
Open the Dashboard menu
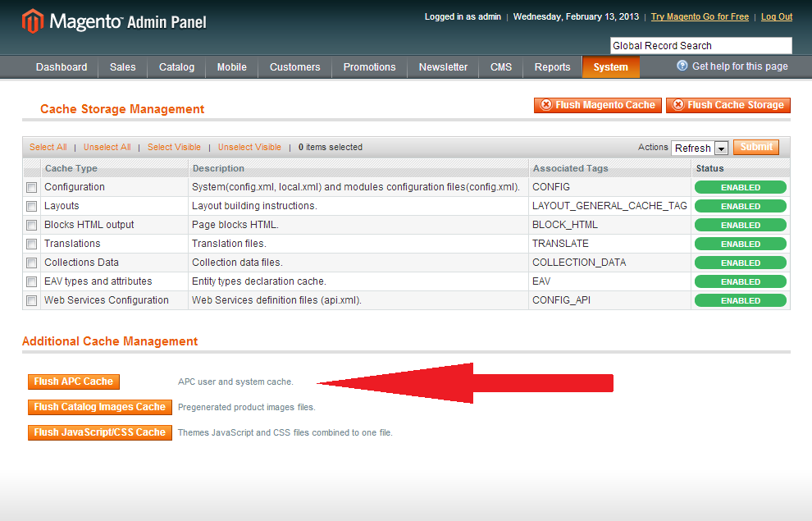(x=62, y=67)
